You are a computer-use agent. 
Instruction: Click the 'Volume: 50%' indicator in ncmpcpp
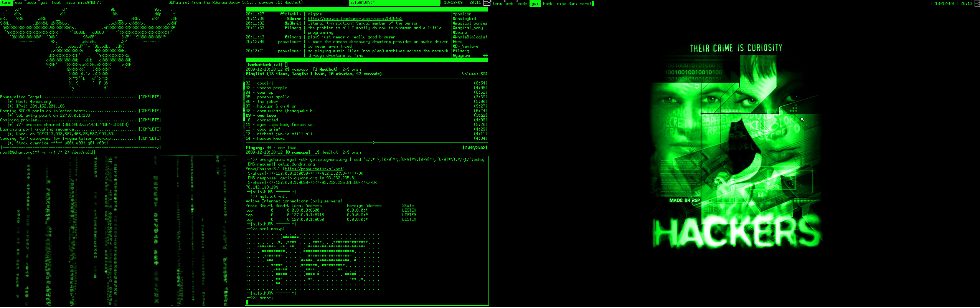(x=475, y=74)
